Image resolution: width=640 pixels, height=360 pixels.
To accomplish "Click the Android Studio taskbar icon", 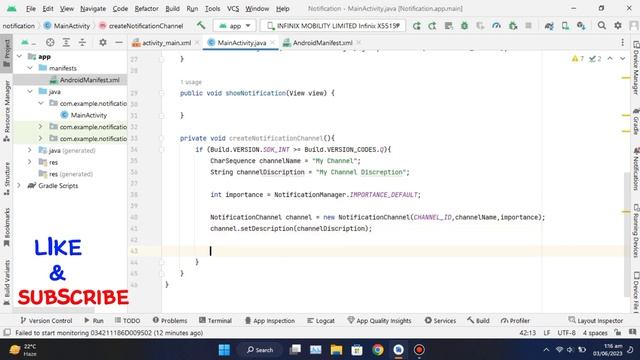I will [x=398, y=350].
